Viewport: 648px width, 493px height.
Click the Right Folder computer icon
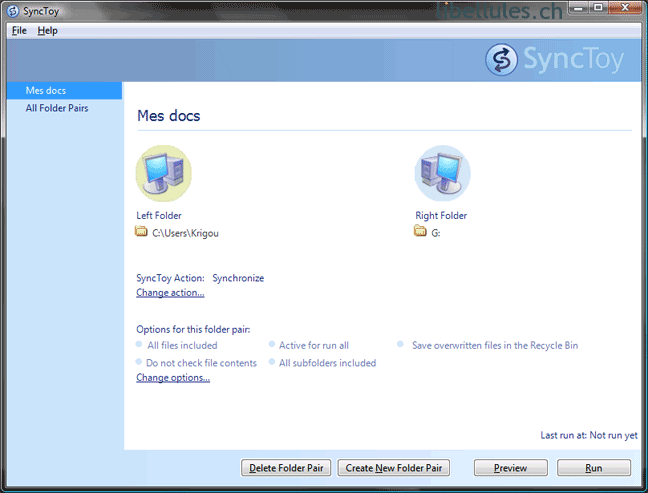click(443, 173)
